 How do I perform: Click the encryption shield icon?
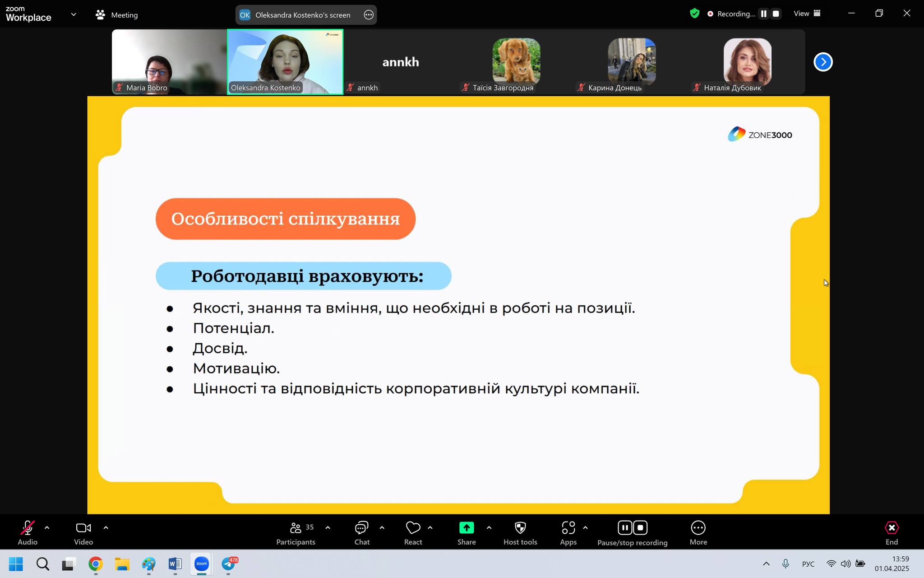(694, 14)
